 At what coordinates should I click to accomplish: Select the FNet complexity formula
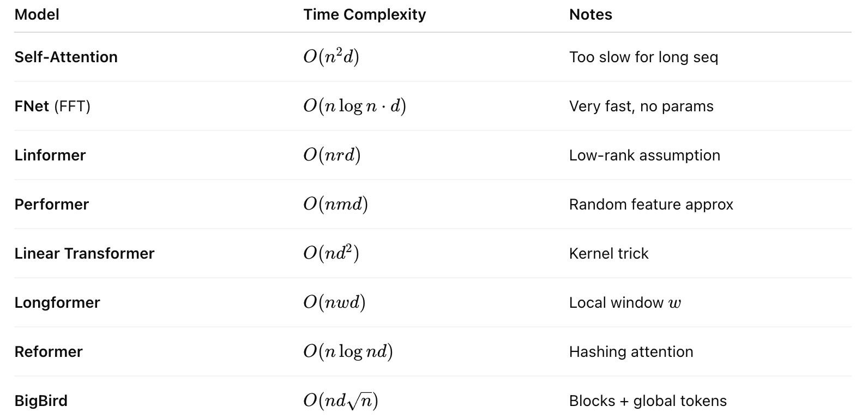coord(354,106)
